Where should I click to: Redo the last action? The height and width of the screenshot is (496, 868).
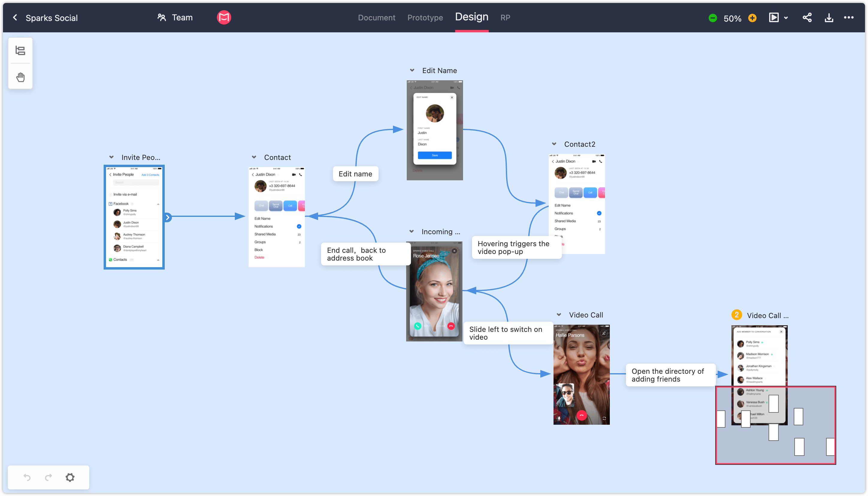point(49,477)
